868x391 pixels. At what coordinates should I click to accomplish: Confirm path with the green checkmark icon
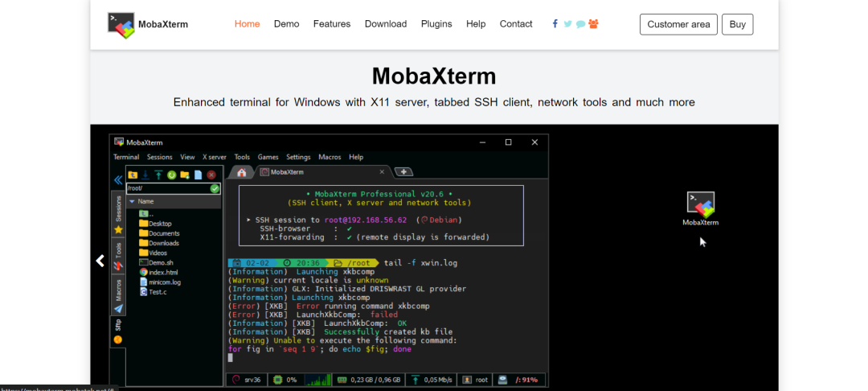point(215,189)
